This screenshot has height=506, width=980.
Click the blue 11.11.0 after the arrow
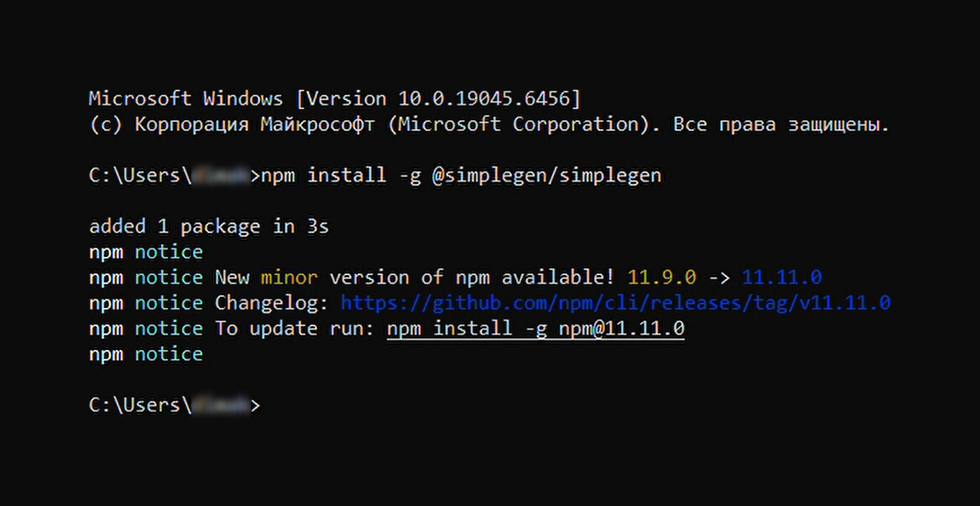[x=781, y=278]
